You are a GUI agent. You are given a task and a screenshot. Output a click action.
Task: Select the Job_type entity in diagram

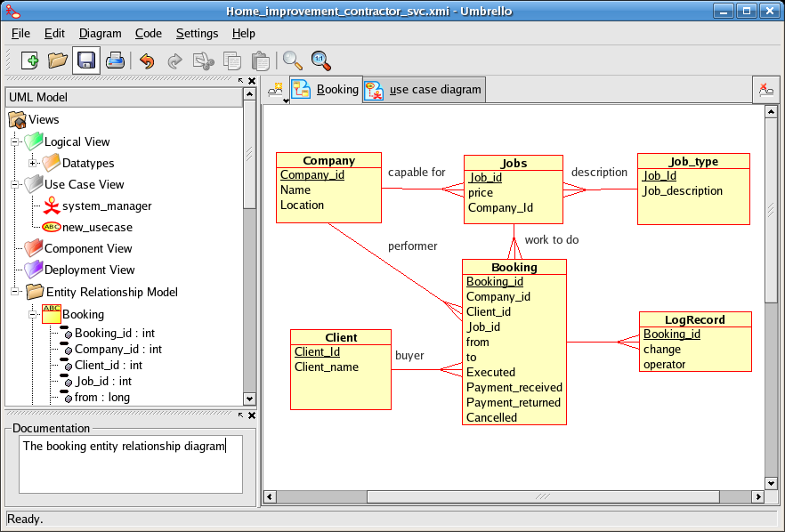click(x=693, y=189)
